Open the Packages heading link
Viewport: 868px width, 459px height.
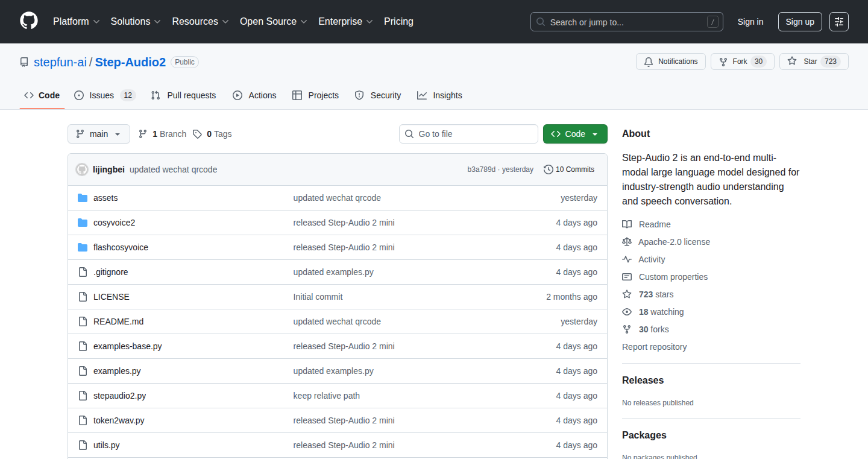644,435
